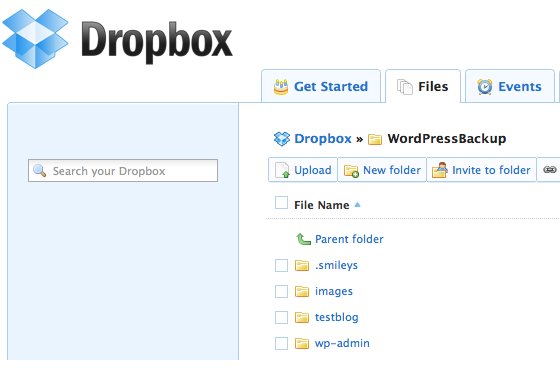Click the green Parent folder arrow icon

click(x=303, y=239)
